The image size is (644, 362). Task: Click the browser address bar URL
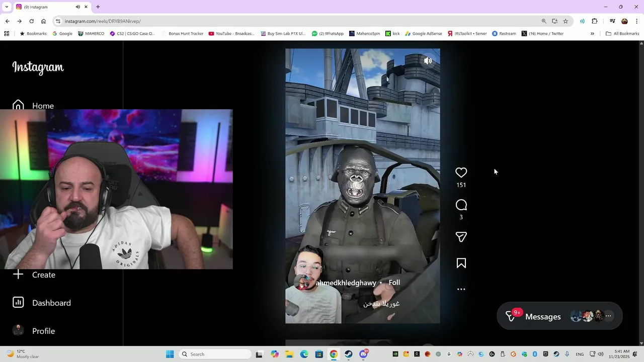coord(103,21)
